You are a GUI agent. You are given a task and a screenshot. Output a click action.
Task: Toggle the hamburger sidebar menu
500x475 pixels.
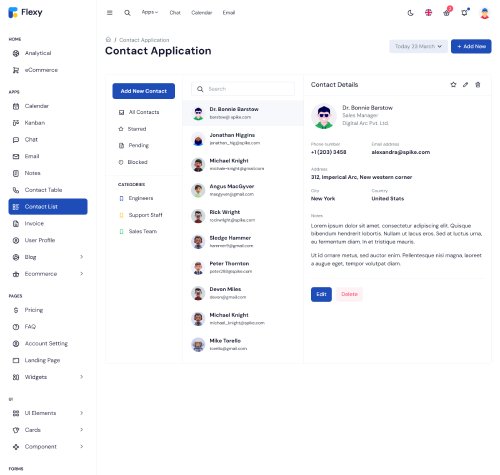point(109,13)
